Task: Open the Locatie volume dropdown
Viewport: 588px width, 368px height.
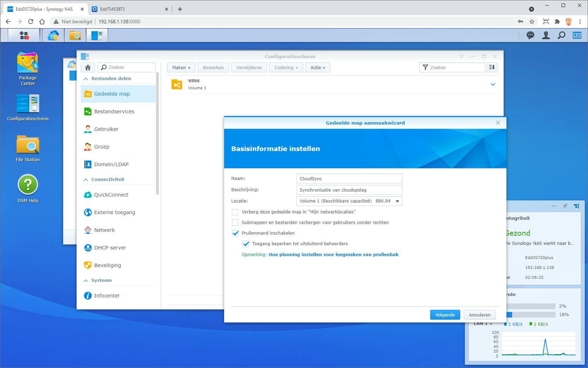Action: pyautogui.click(x=349, y=201)
